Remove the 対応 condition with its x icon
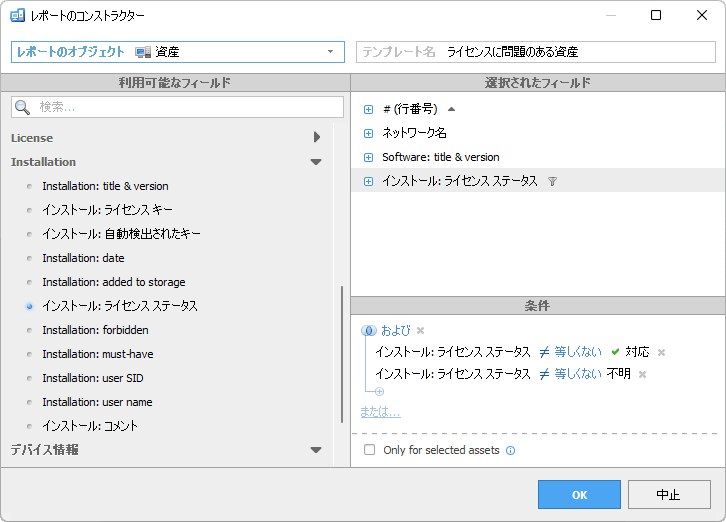The width and height of the screenshot is (726, 522). pos(661,352)
